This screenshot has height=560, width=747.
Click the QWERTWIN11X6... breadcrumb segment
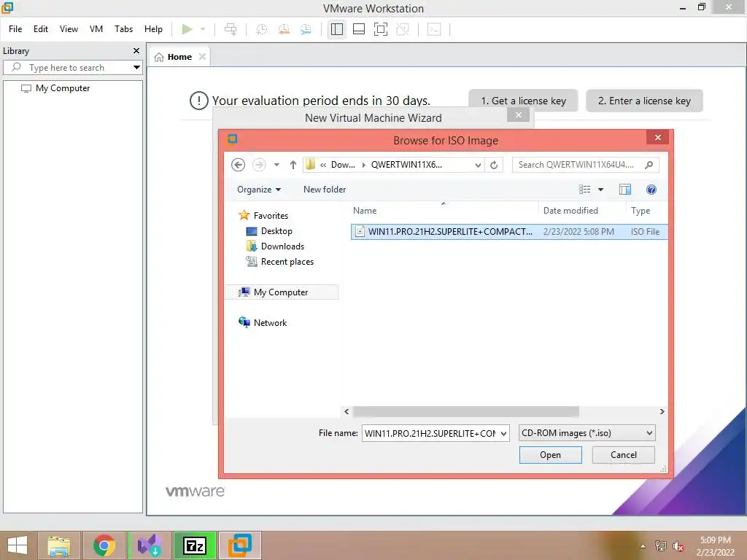[x=406, y=165]
